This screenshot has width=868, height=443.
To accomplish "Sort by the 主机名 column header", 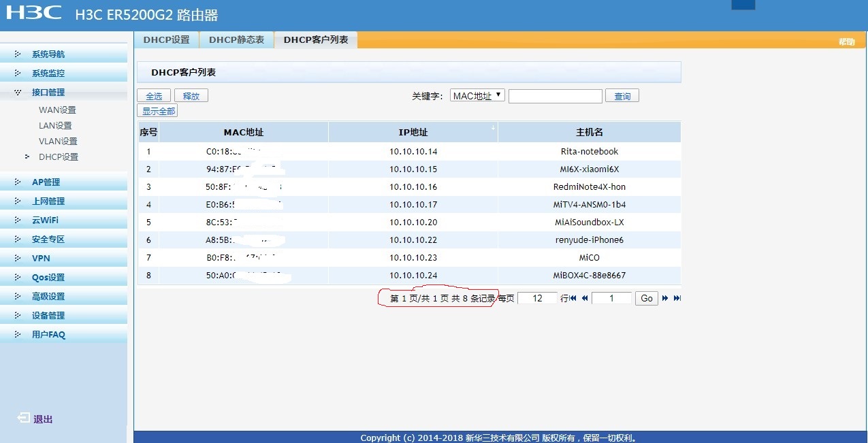I will (x=590, y=132).
